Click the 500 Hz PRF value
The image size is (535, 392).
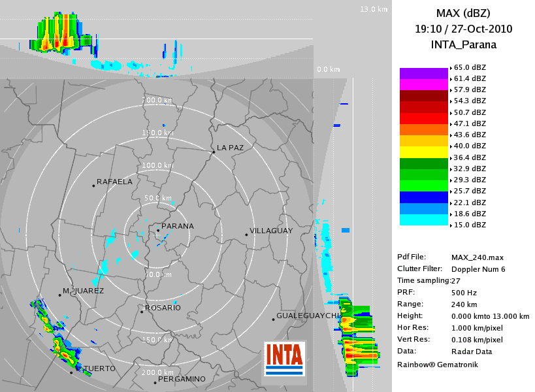coord(464,293)
